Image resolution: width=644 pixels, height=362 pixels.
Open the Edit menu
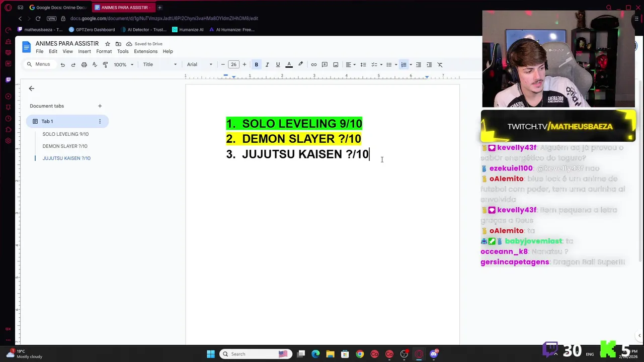[53, 51]
